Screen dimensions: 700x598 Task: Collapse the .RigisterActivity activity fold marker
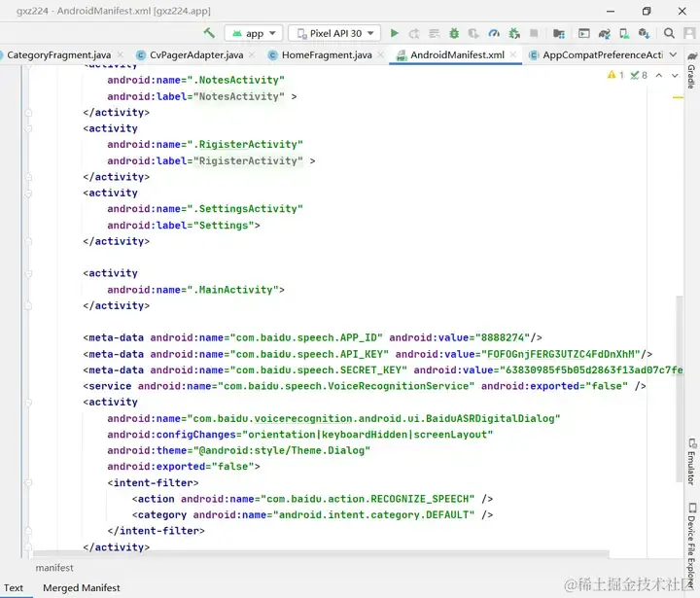point(28,128)
